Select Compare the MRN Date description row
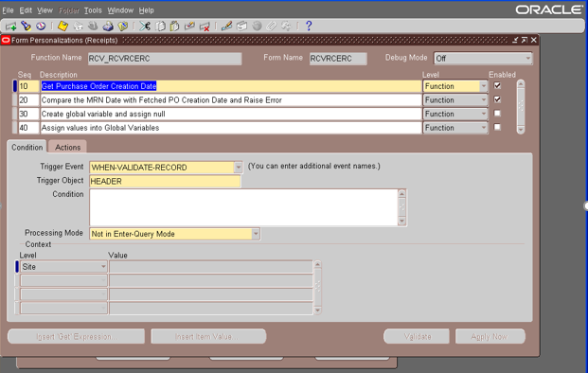 pyautogui.click(x=231, y=100)
